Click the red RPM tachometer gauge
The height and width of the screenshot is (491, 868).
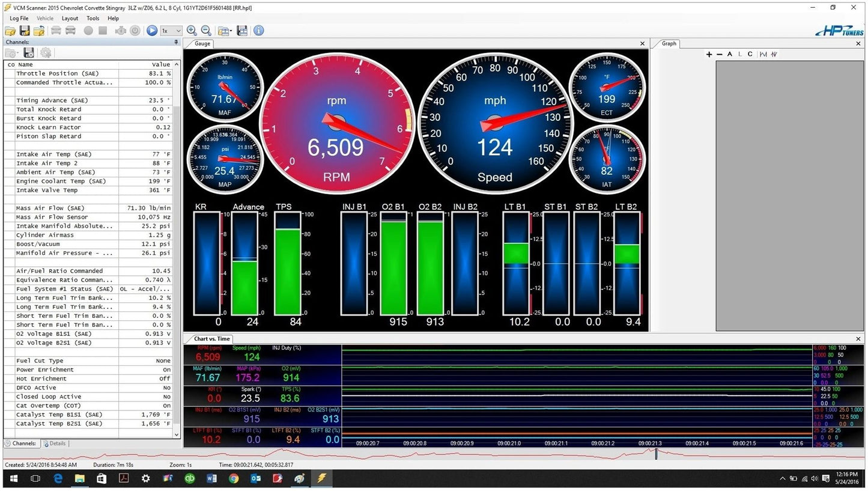coord(336,123)
